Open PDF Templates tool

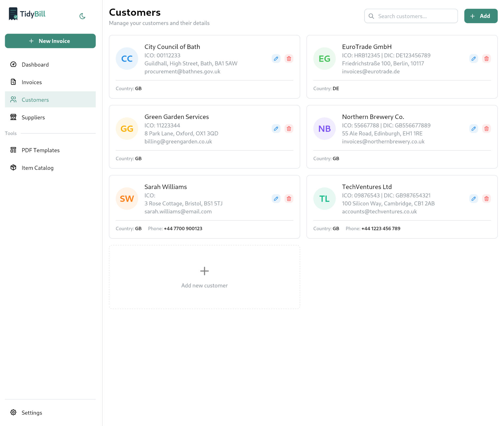tap(41, 150)
